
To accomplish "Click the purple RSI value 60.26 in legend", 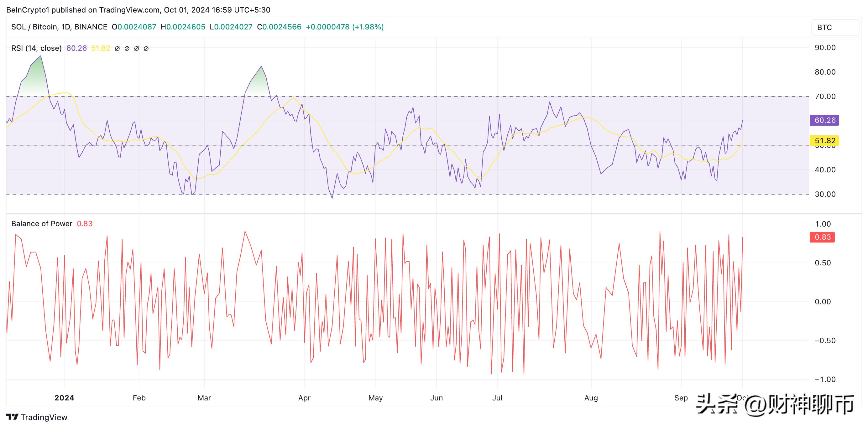I will pos(76,48).
